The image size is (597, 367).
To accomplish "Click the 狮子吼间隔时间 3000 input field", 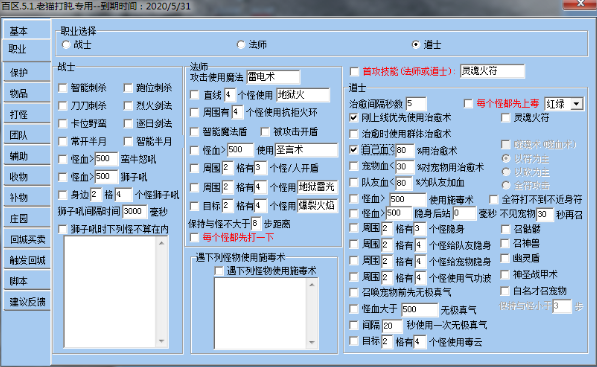I will (135, 212).
